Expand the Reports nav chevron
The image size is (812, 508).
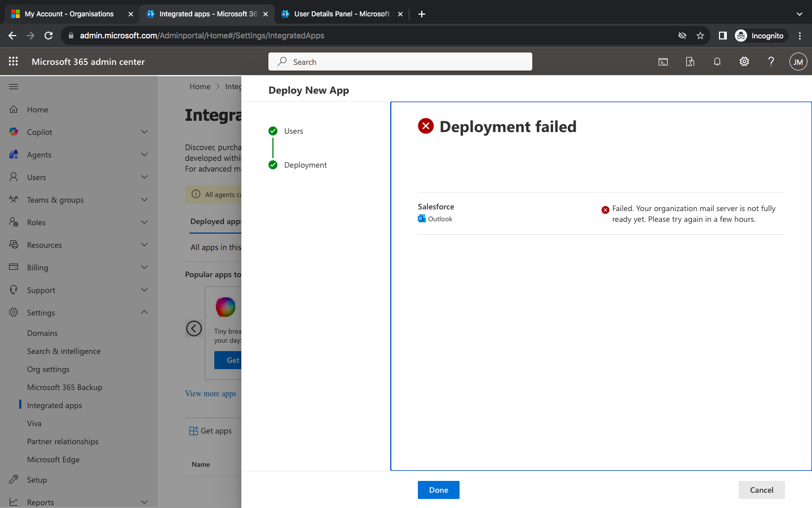[144, 502]
